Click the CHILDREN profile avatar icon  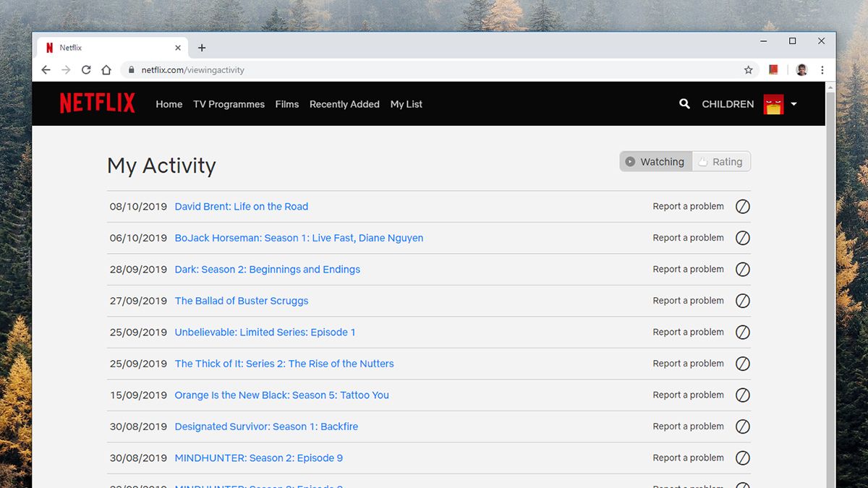[x=773, y=104]
